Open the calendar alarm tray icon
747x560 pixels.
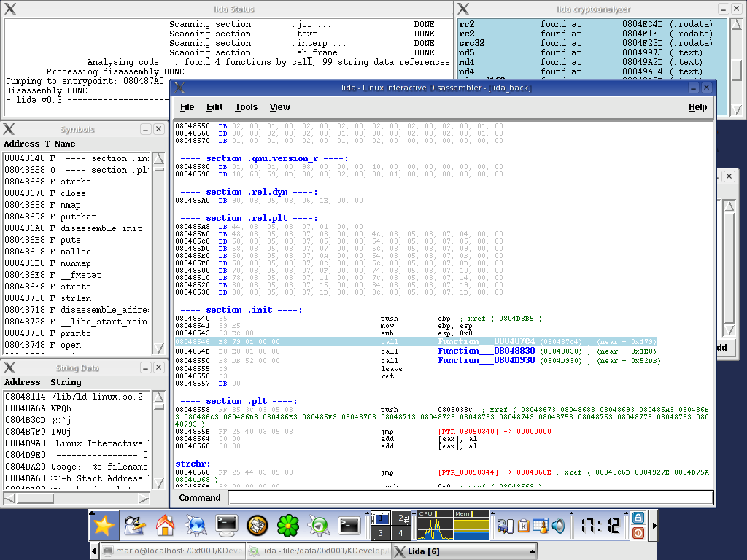tap(541, 526)
